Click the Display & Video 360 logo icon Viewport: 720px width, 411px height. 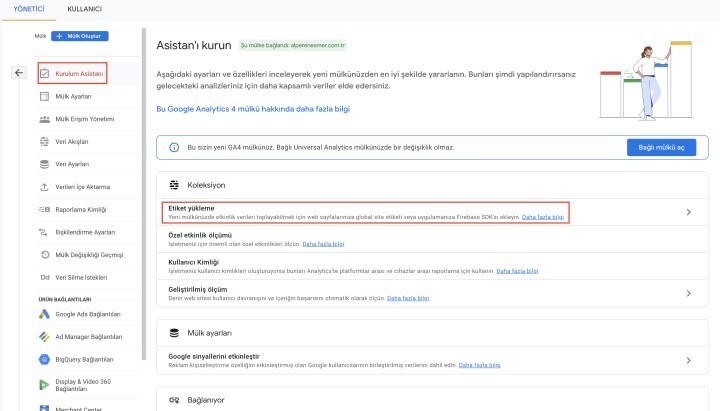44,385
